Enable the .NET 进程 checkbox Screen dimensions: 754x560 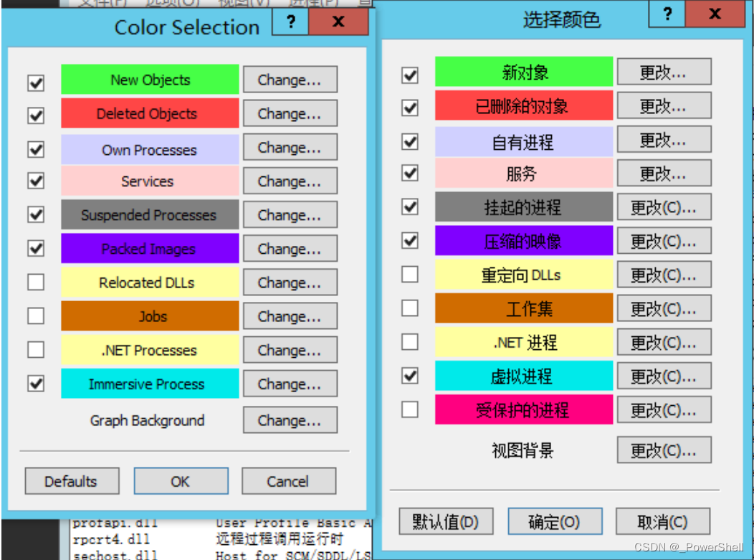(x=410, y=342)
